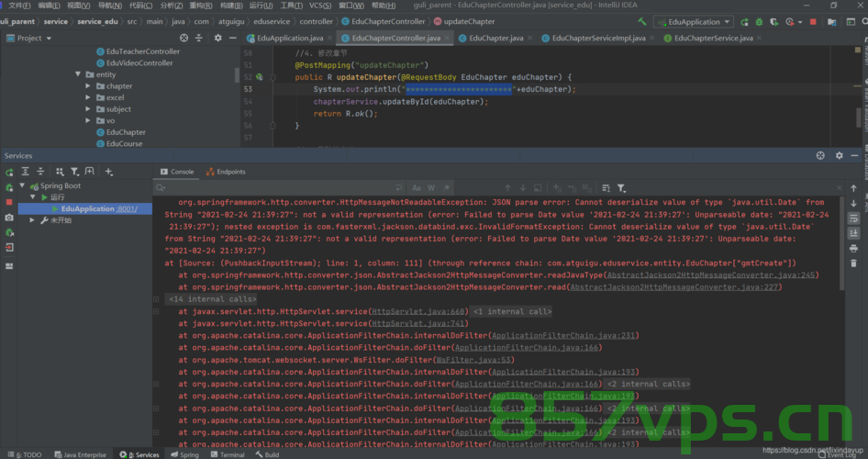This screenshot has height=459, width=868.
Task: Jump up the stack trace arrow
Action: (853, 188)
